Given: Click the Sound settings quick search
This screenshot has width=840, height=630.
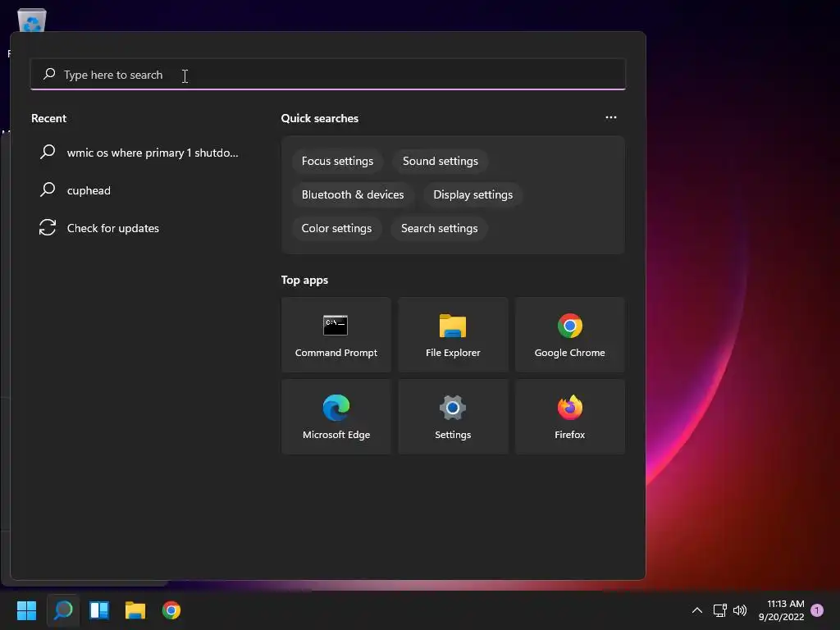Looking at the screenshot, I should [441, 162].
